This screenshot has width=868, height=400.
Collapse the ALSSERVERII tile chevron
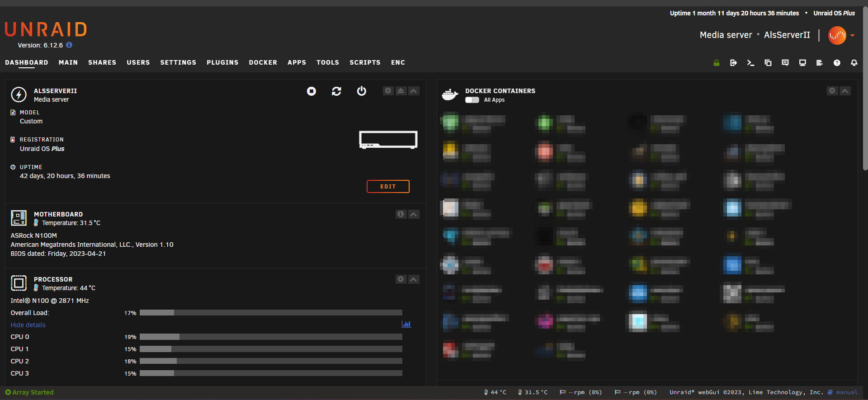pos(414,91)
